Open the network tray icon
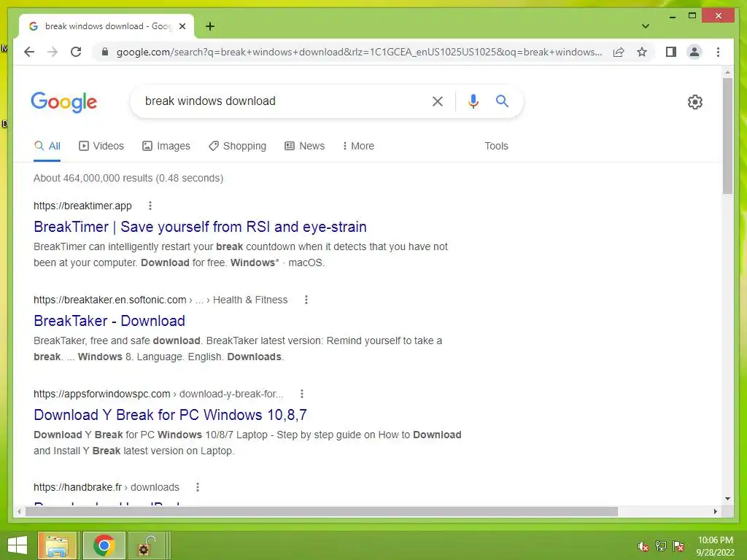This screenshot has height=560, width=747. pos(660,546)
